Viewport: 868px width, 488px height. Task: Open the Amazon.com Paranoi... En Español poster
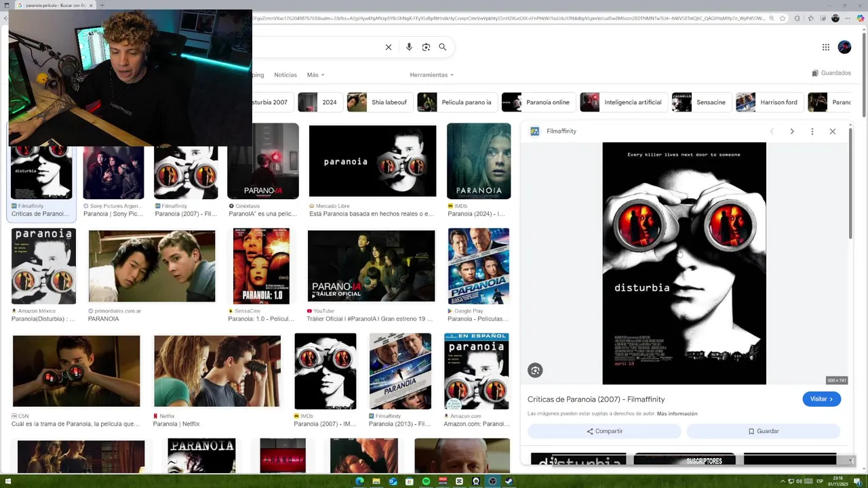tap(477, 371)
